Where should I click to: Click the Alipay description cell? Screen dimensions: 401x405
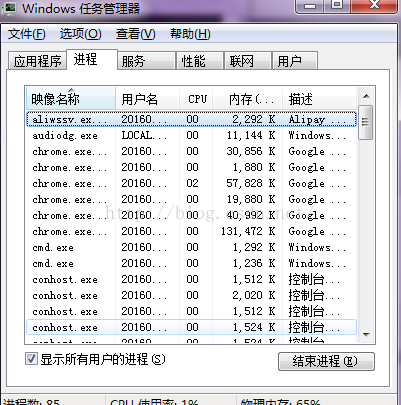click(x=317, y=119)
